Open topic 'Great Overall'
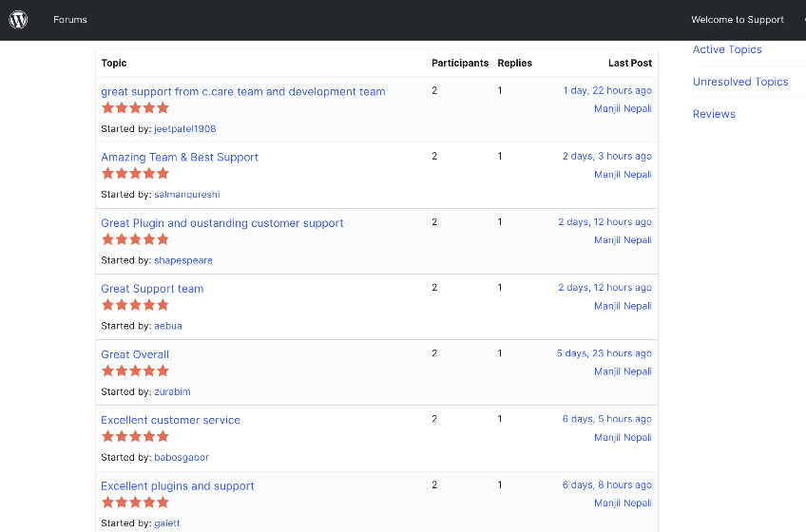The image size is (806, 532). tap(135, 354)
